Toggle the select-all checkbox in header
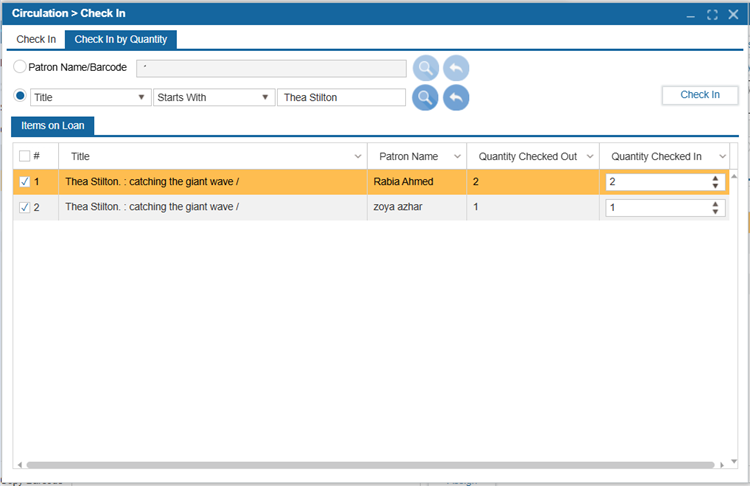 pyautogui.click(x=25, y=156)
